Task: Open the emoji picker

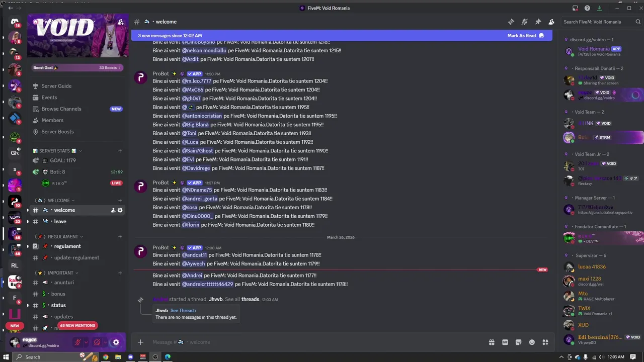Action: click(x=532, y=342)
